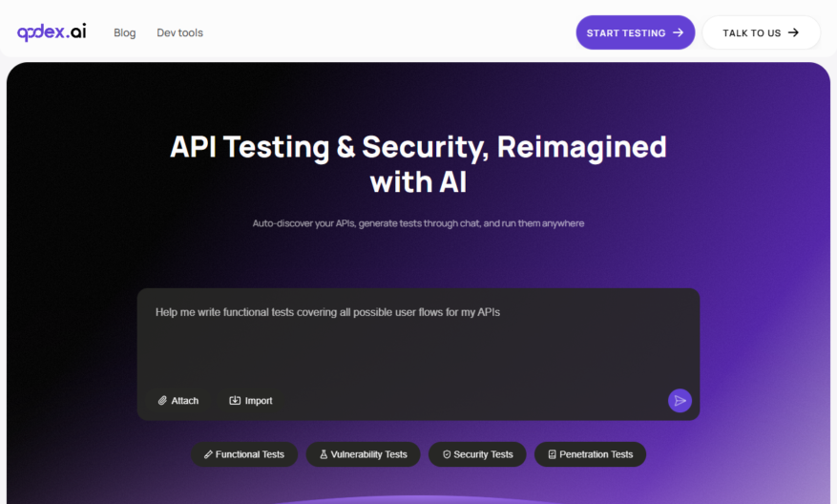
Task: Click the qodex.ai logo
Action: [x=52, y=32]
